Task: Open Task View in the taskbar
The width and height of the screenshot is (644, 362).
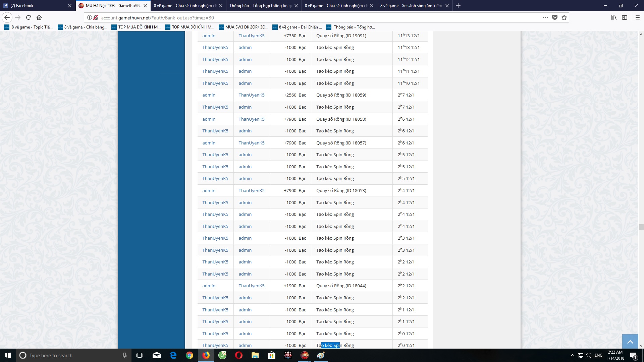Action: [140, 355]
